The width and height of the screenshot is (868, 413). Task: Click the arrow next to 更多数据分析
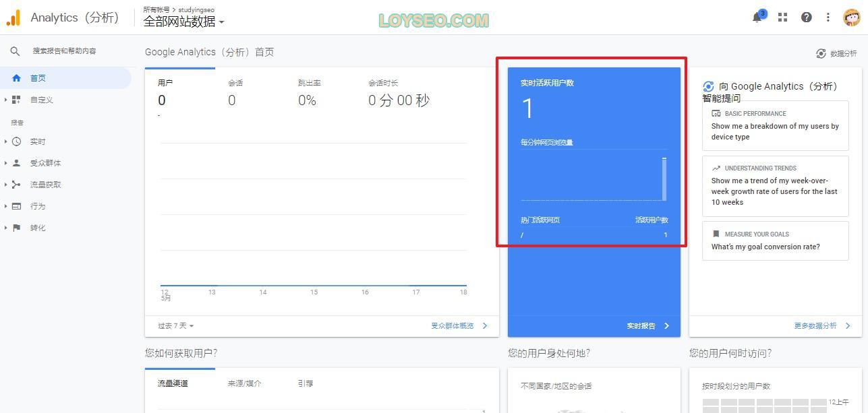tap(848, 326)
